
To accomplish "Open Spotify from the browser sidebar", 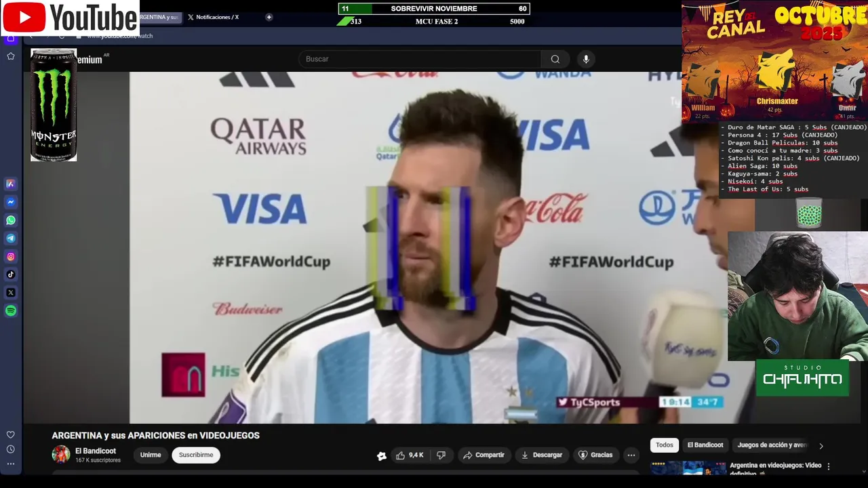I will pos(11,311).
